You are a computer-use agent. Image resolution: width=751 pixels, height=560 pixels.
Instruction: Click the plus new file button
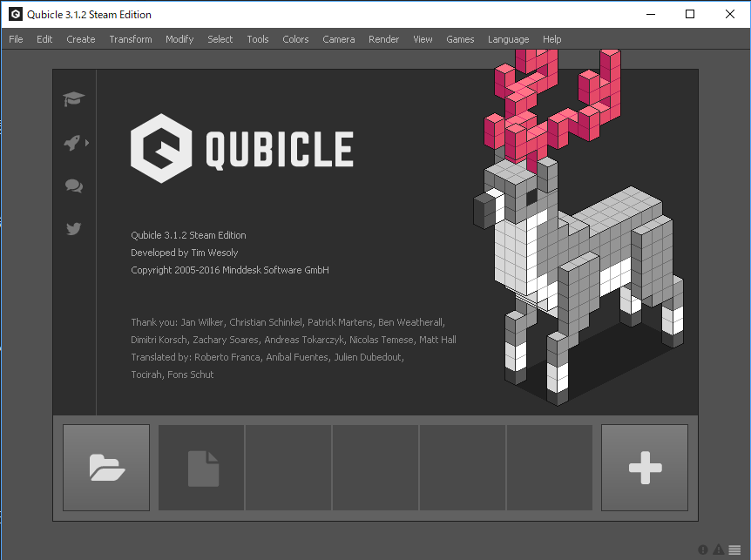(x=645, y=468)
